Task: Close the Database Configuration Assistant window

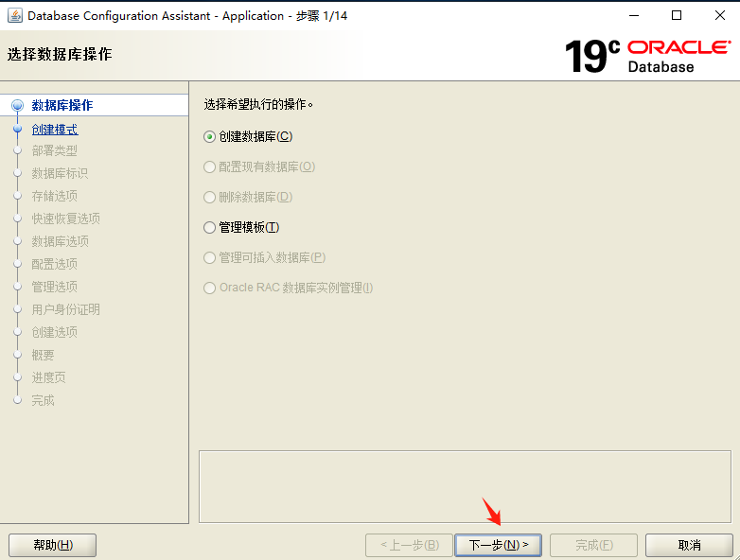Action: pos(720,15)
